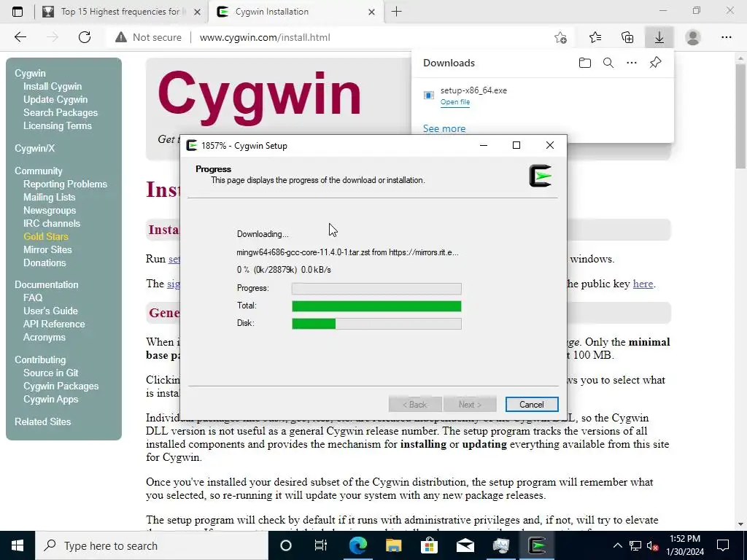
Task: Open the Windows Start menu
Action: [x=18, y=545]
